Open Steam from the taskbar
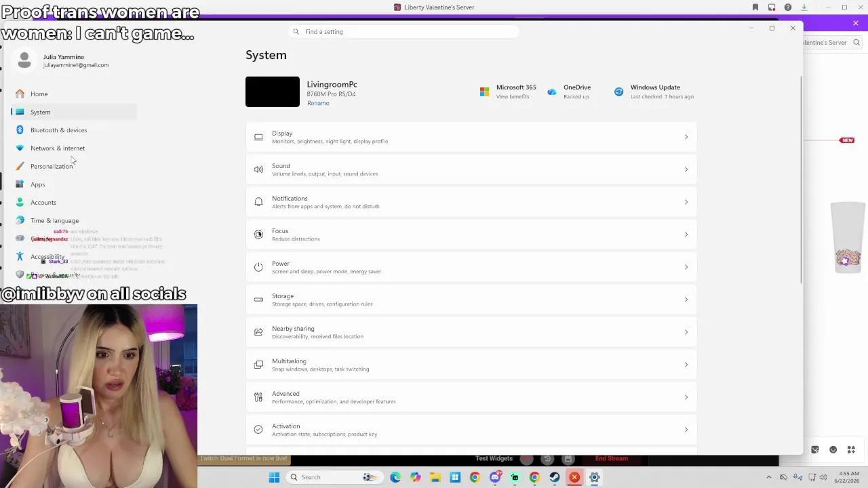 click(x=555, y=477)
